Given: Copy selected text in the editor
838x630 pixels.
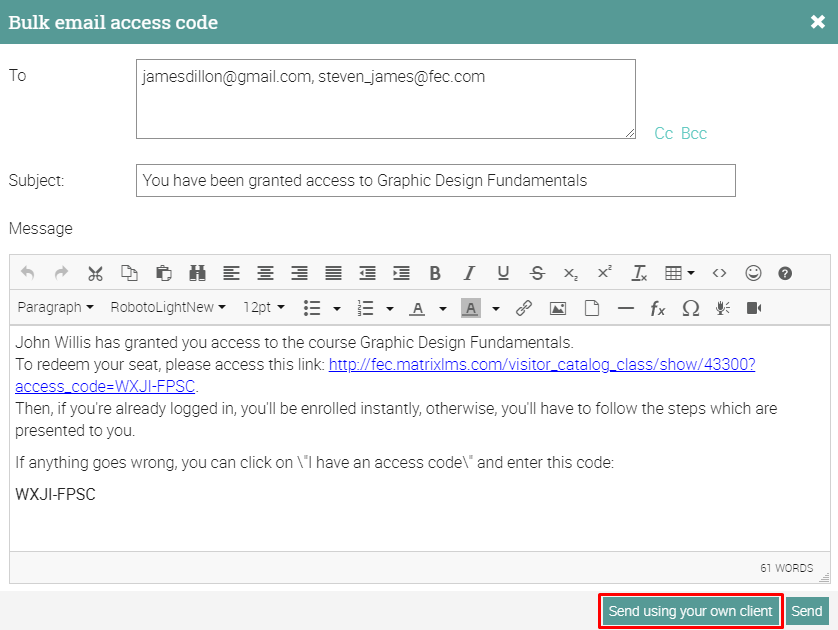Looking at the screenshot, I should click(x=129, y=273).
